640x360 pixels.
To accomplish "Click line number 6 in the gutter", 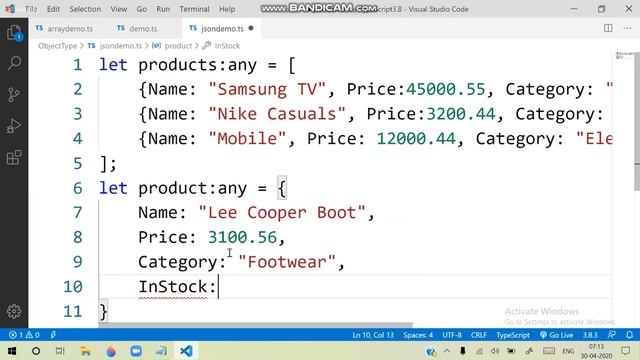I will (78, 188).
